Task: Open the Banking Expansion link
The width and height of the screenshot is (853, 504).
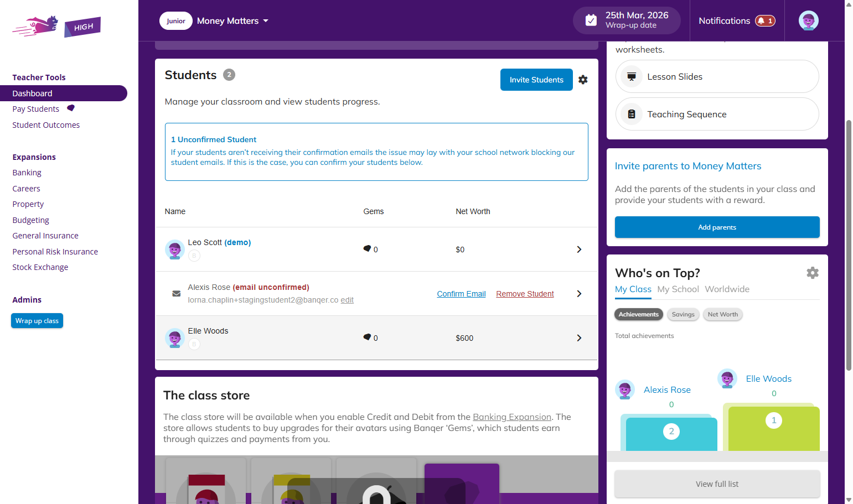Action: pos(512,417)
